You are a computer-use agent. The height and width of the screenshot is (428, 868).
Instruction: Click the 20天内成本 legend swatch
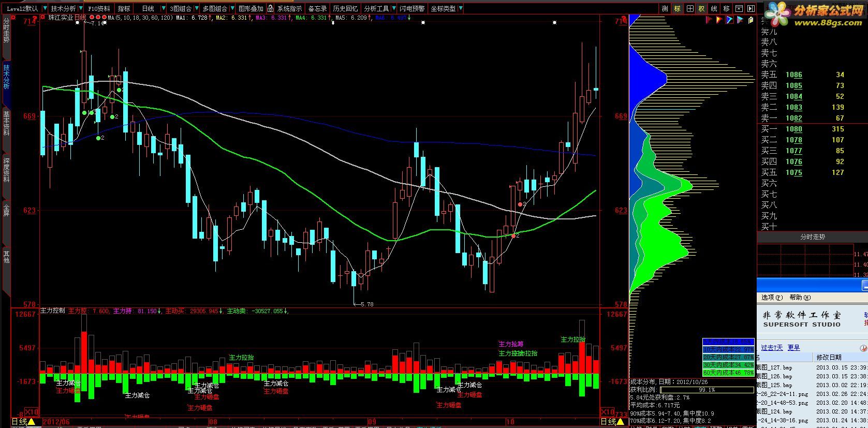[728, 358]
